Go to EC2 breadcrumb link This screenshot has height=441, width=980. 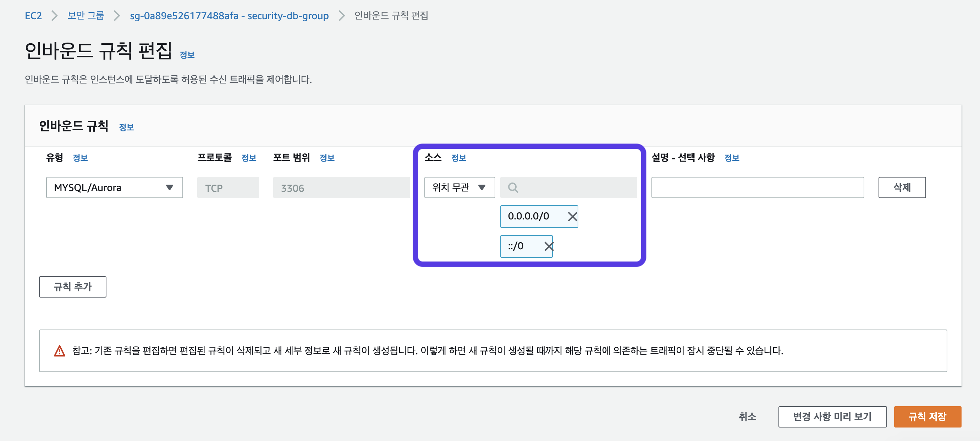(33, 16)
